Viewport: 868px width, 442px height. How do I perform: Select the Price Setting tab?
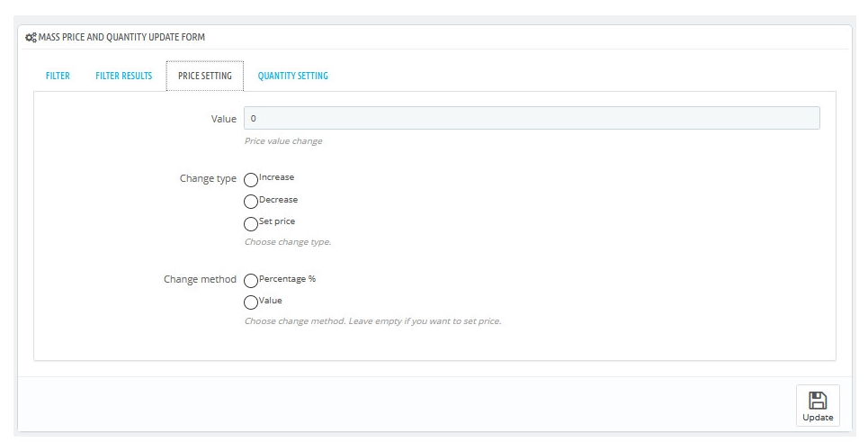click(205, 76)
